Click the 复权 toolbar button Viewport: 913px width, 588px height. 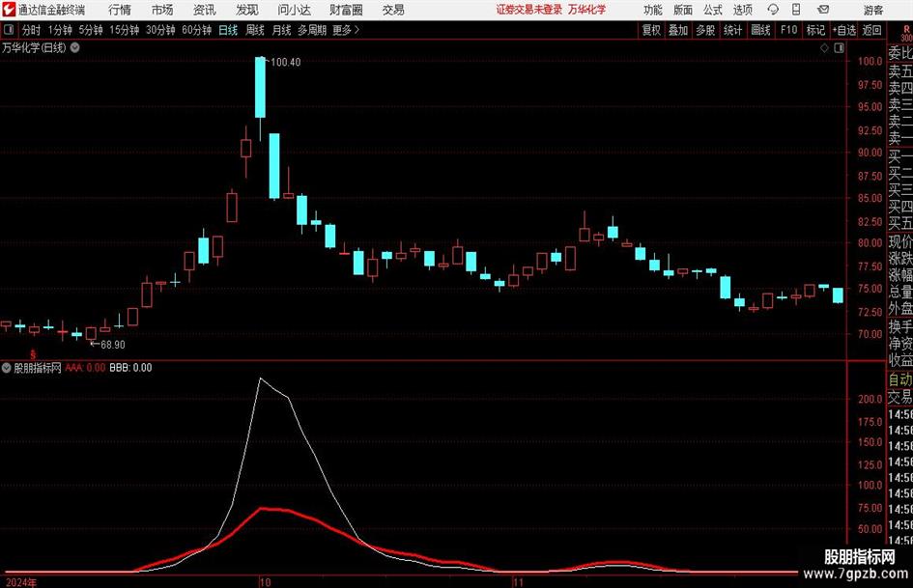pyautogui.click(x=651, y=30)
